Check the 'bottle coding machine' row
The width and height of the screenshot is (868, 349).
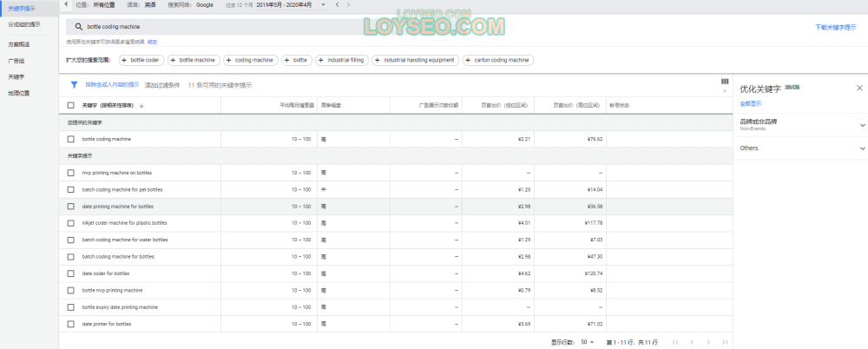tap(71, 139)
